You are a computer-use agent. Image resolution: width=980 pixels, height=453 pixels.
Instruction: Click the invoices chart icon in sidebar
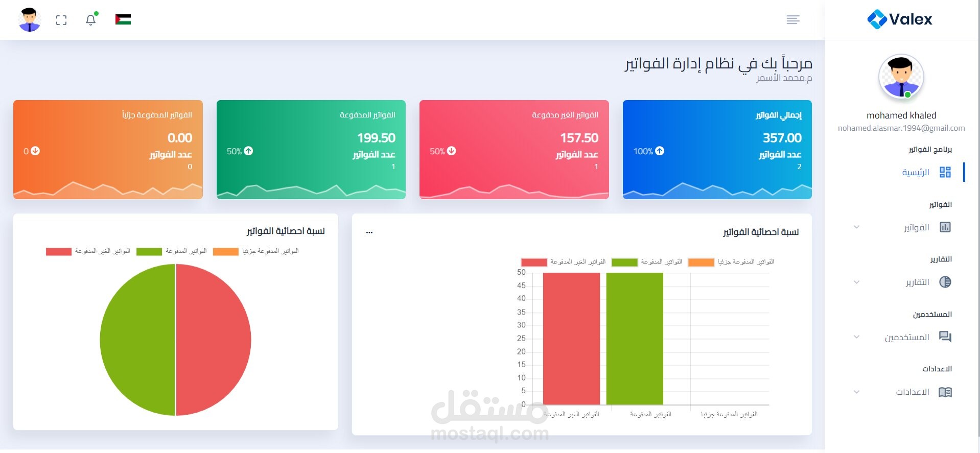click(945, 227)
